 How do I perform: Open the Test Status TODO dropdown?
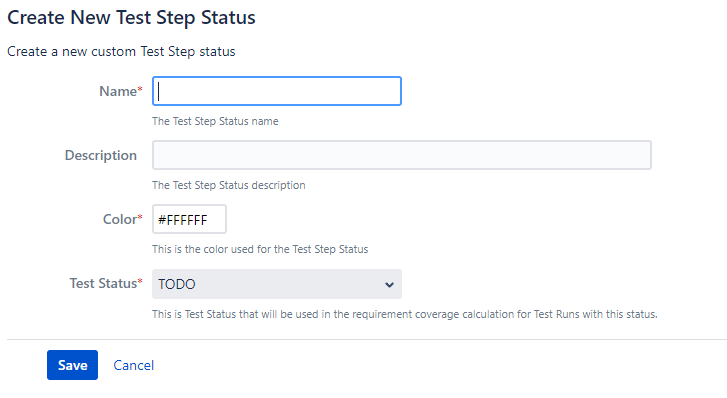(277, 284)
